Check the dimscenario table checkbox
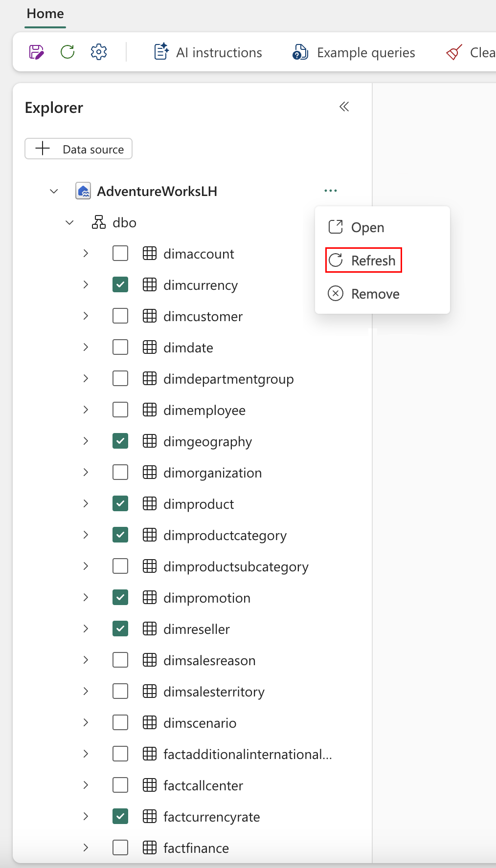 120,723
